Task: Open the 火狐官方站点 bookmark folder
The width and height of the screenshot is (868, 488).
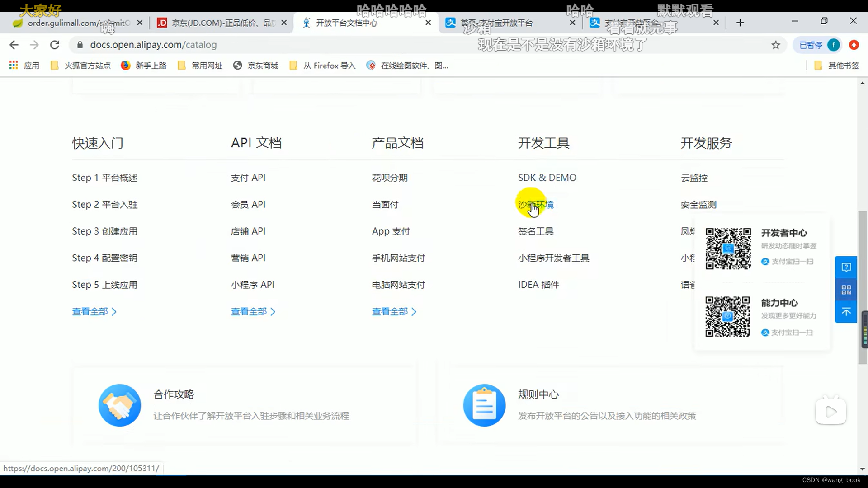Action: [x=80, y=66]
